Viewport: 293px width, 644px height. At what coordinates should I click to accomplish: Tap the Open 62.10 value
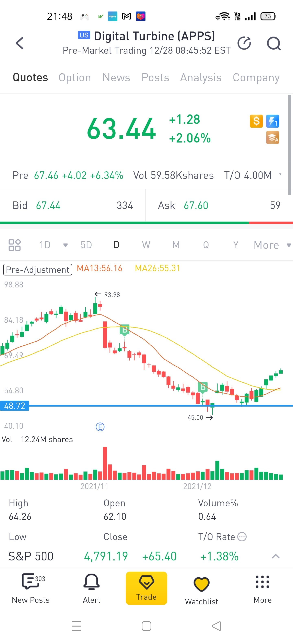point(115,517)
